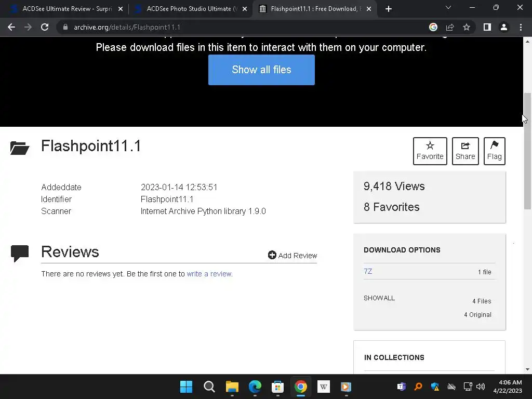
Task: Open taskbar Search
Action: coord(209,387)
